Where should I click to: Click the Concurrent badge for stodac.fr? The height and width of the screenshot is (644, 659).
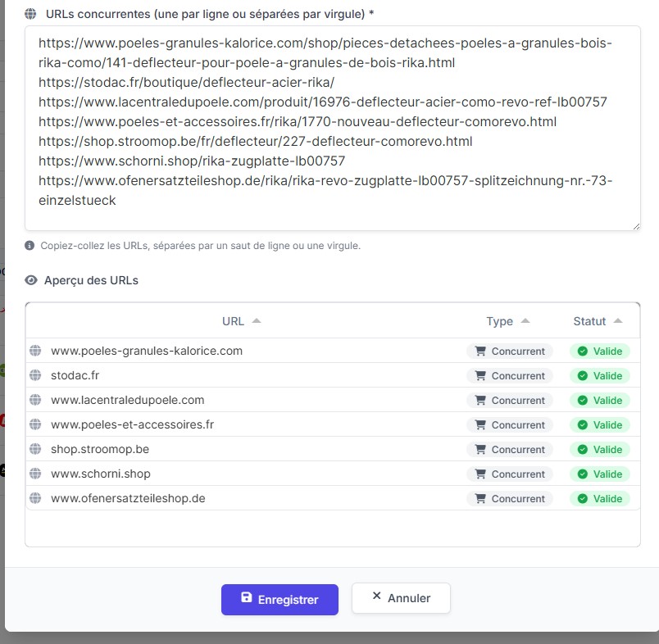click(509, 375)
